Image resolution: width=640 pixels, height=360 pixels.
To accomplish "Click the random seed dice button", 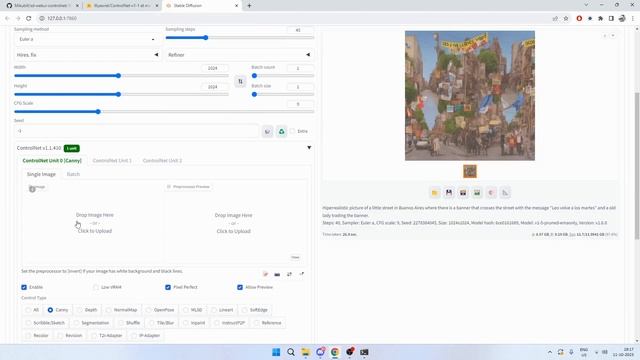I will tap(267, 131).
